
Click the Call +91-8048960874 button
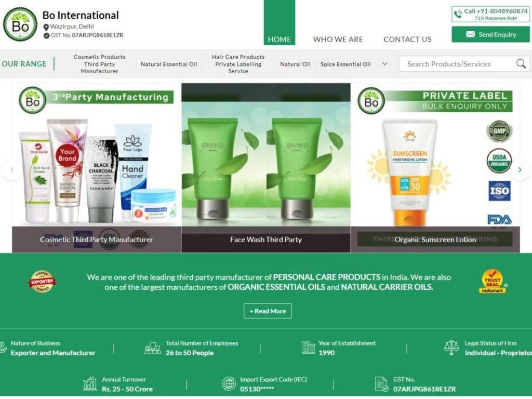(x=490, y=14)
